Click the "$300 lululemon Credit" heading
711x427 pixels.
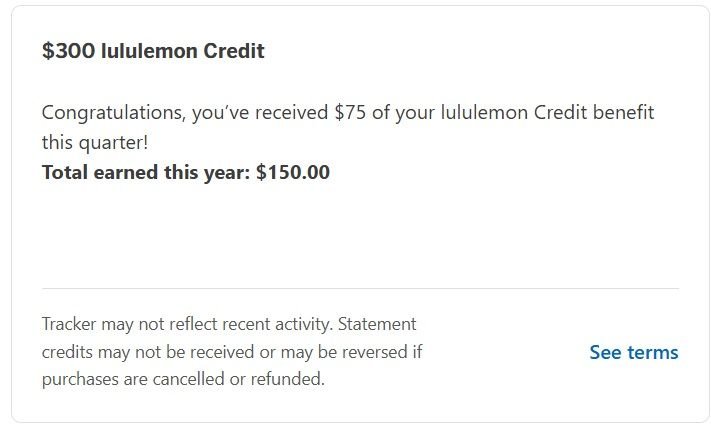pyautogui.click(x=153, y=51)
